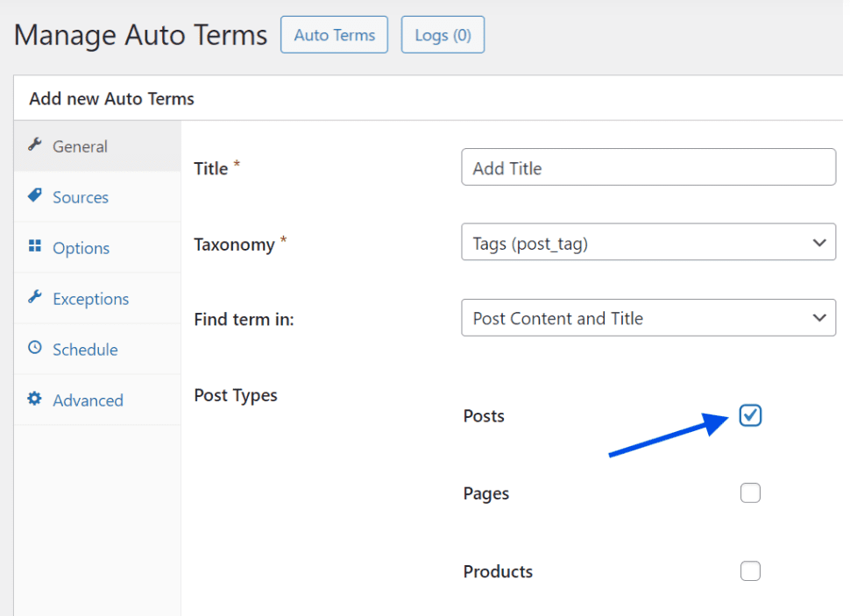This screenshot has height=616, width=850.
Task: Expand the Find term in dropdown
Action: point(648,318)
